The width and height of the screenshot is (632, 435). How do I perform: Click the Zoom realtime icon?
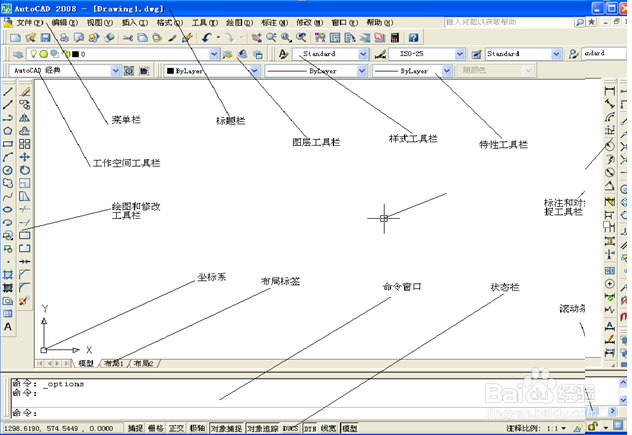coord(271,38)
